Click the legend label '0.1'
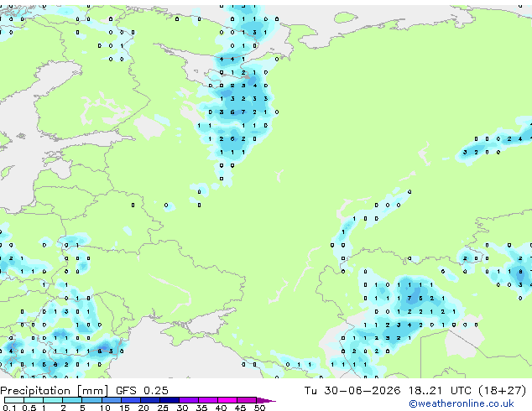Screen dimensions: 532x411 point(9,408)
